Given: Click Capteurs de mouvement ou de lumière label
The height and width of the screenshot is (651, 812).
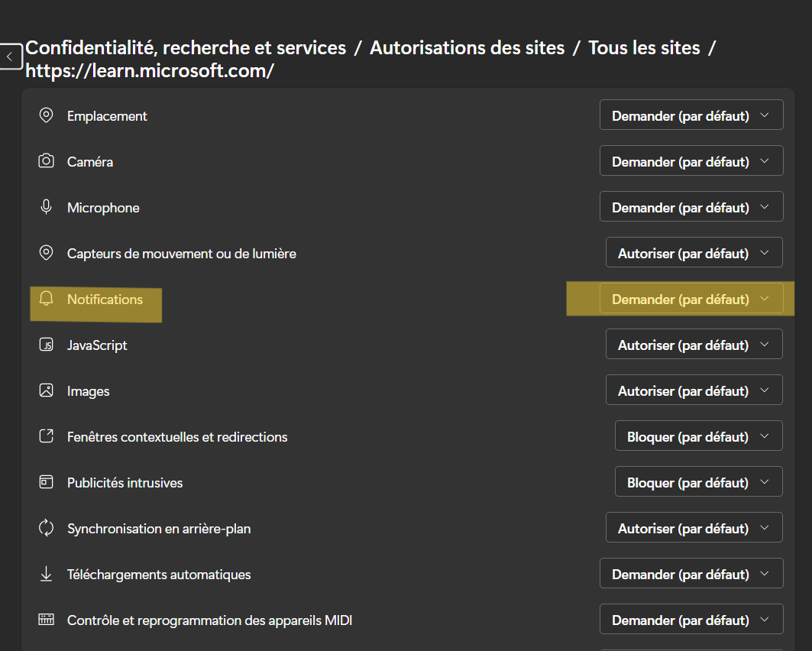Looking at the screenshot, I should (182, 254).
